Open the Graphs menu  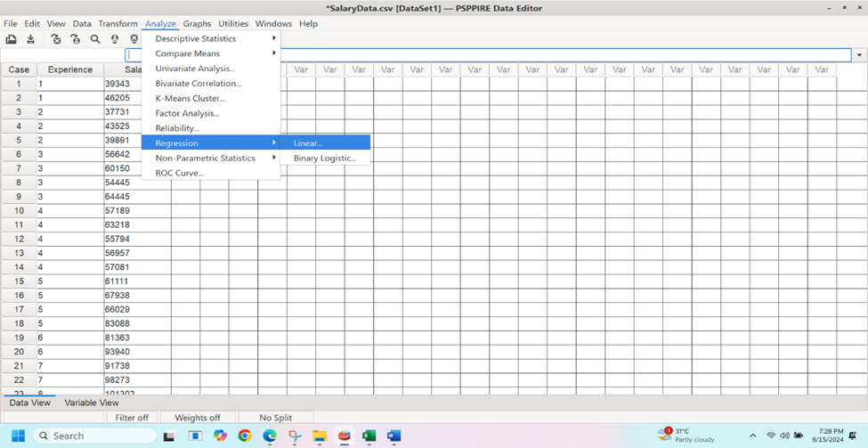point(198,24)
